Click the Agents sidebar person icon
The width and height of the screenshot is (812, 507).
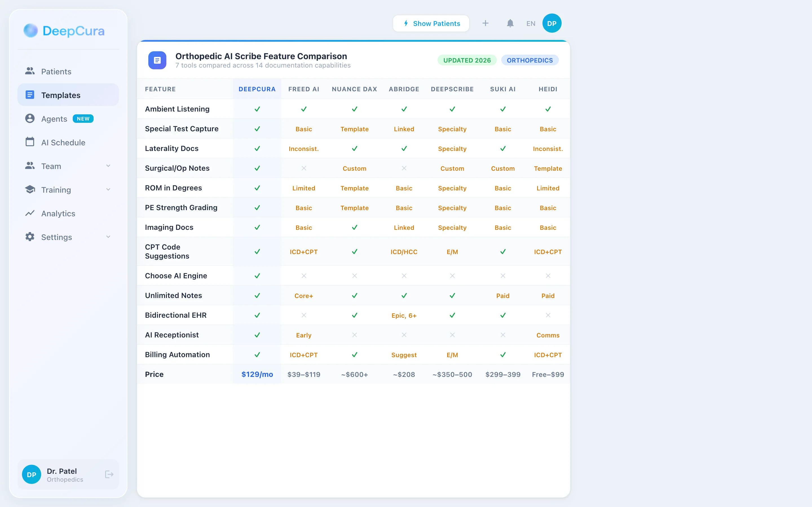pyautogui.click(x=30, y=118)
